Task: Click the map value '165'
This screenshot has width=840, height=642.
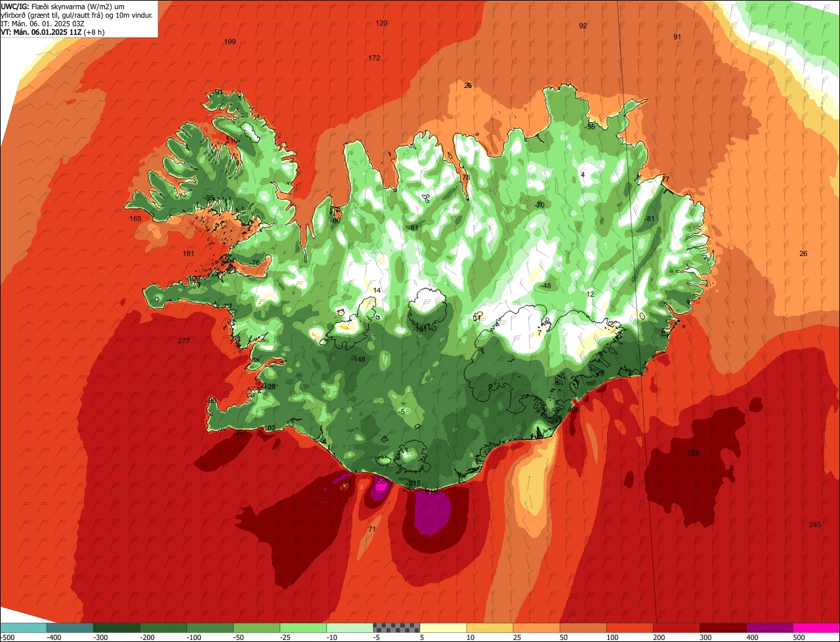Action: (135, 219)
